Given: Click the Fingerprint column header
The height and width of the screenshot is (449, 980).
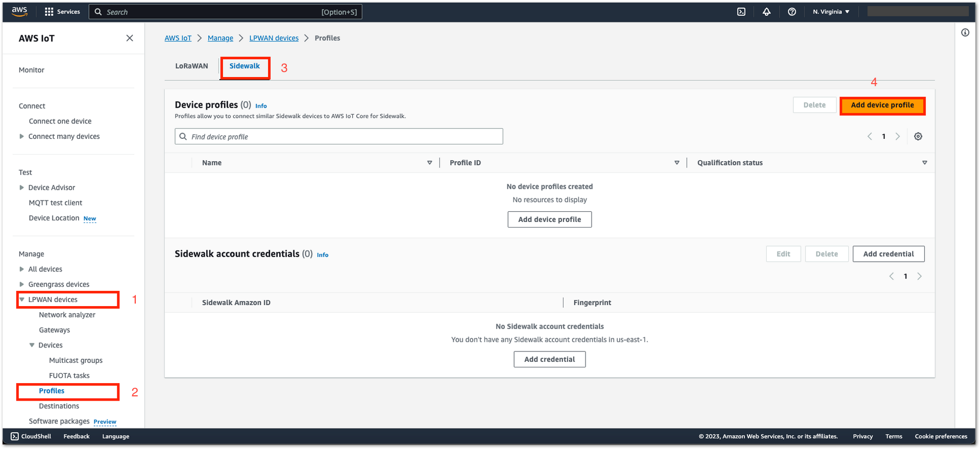Looking at the screenshot, I should 592,303.
